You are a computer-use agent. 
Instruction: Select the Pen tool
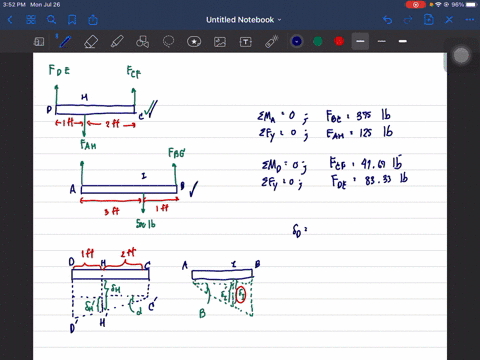65,42
